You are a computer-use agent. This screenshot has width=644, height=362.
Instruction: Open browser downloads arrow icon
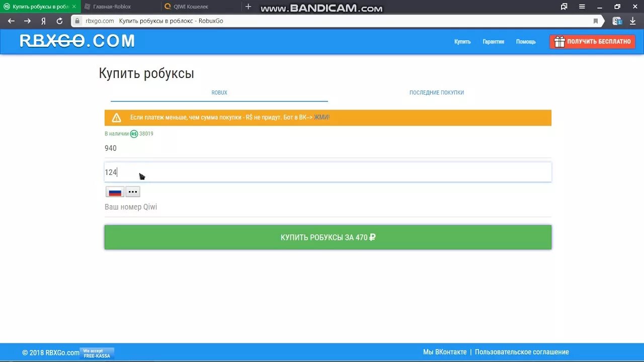click(633, 21)
